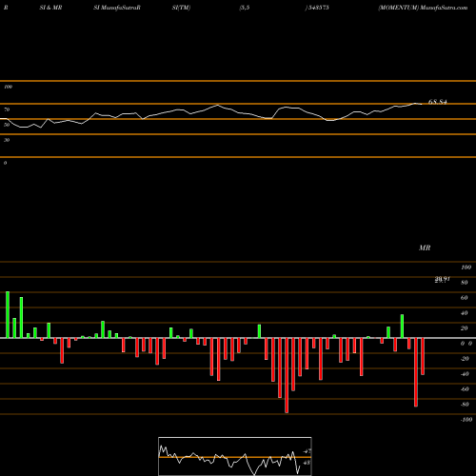The height and width of the screenshot is (476, 476).
Task: Click the RSI axis label '100'
Action: click(8, 87)
